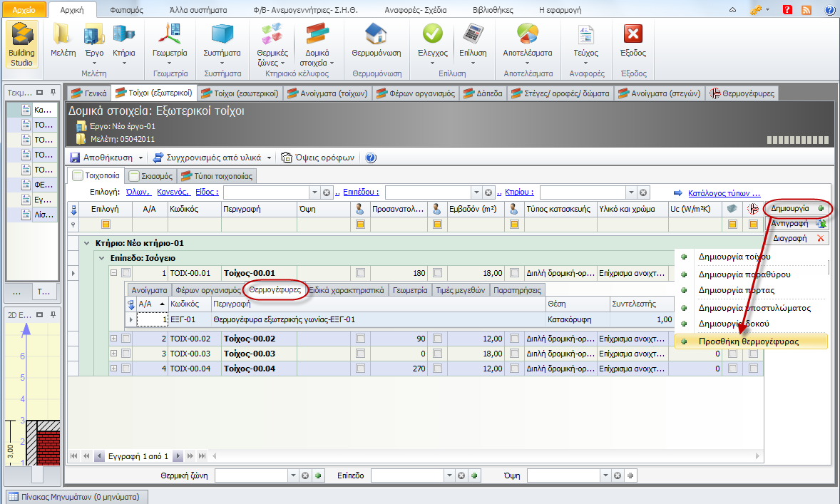The width and height of the screenshot is (840, 504).
Task: Click the Δημιουργία button
Action: coord(797,208)
